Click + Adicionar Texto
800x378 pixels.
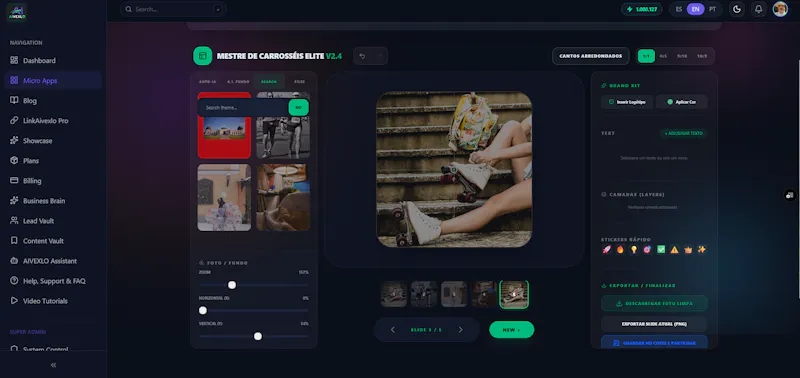click(684, 133)
